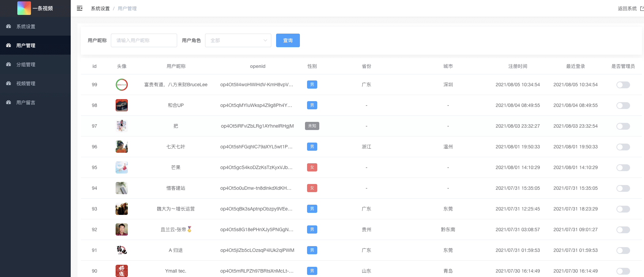Click 返回系统 link at top right
This screenshot has height=277, width=644.
tap(627, 8)
